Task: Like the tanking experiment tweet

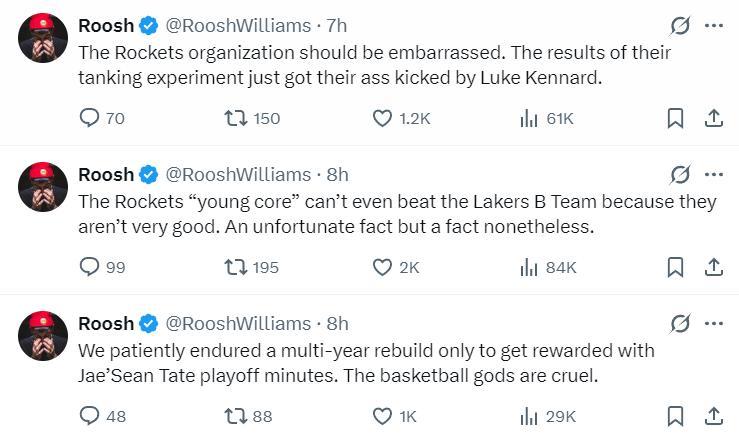Action: click(x=382, y=118)
